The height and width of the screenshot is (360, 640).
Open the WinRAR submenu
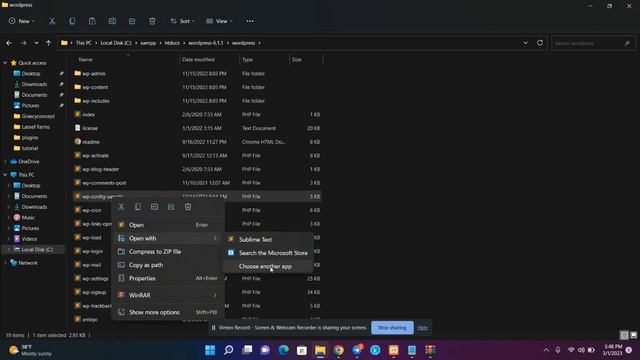pyautogui.click(x=168, y=295)
